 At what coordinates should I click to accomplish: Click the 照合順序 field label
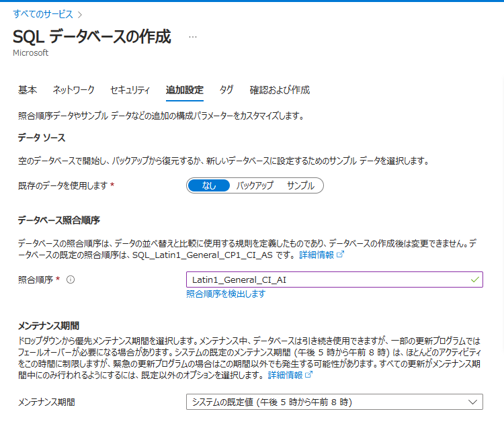36,280
